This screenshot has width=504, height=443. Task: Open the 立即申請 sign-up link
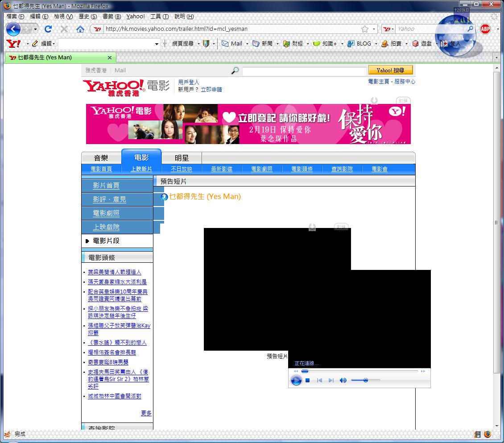tap(211, 90)
